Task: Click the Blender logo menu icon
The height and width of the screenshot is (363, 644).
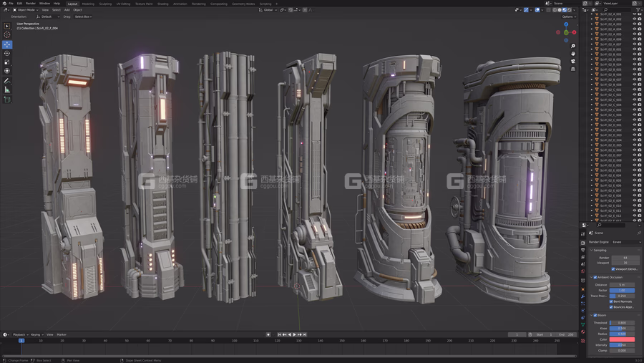Action: [x=4, y=4]
